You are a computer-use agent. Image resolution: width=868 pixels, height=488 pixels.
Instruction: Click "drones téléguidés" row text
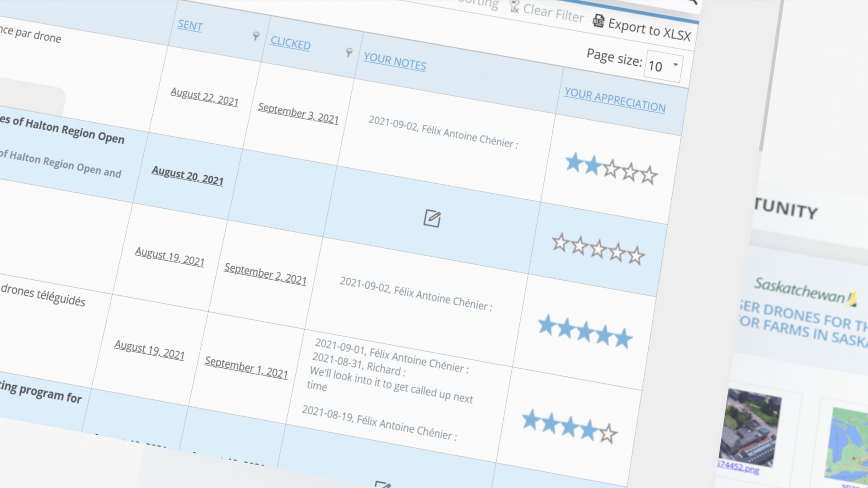43,295
